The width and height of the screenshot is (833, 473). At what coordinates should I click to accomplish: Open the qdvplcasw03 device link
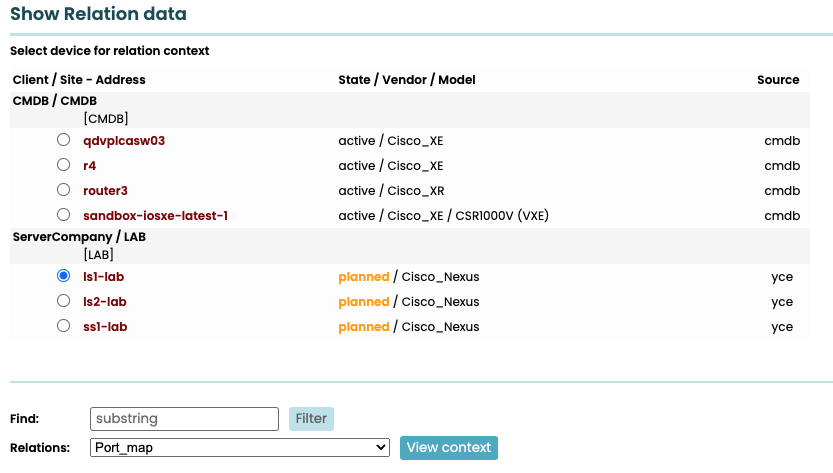(124, 141)
